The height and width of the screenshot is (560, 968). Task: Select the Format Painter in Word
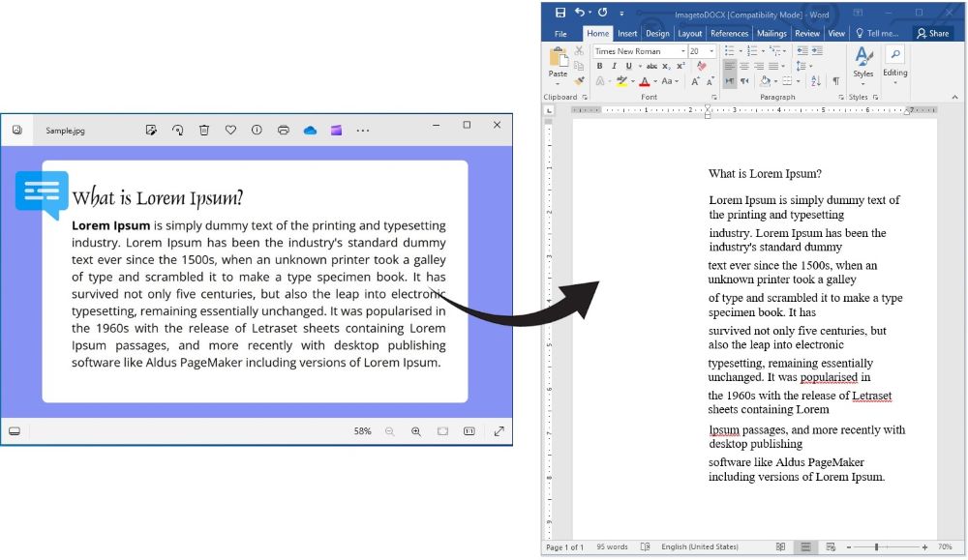(578, 80)
